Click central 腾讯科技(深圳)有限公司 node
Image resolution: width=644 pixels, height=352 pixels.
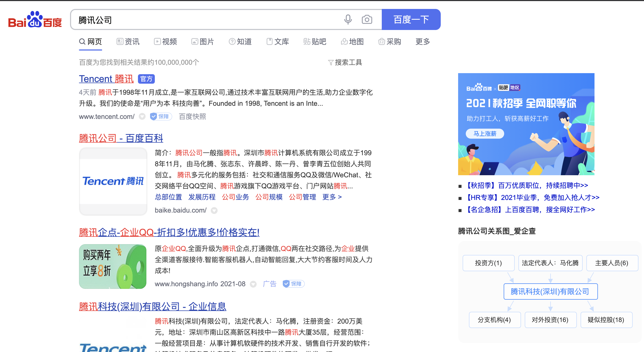pos(551,291)
